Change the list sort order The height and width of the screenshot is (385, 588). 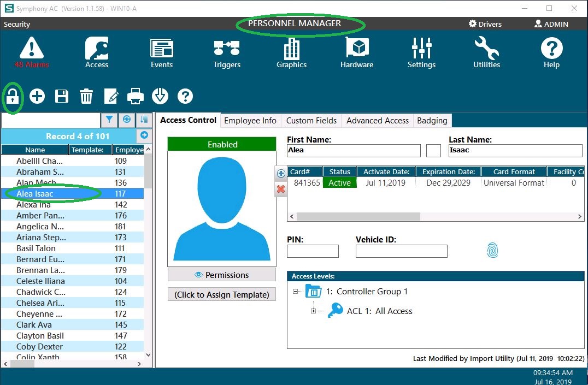click(144, 120)
